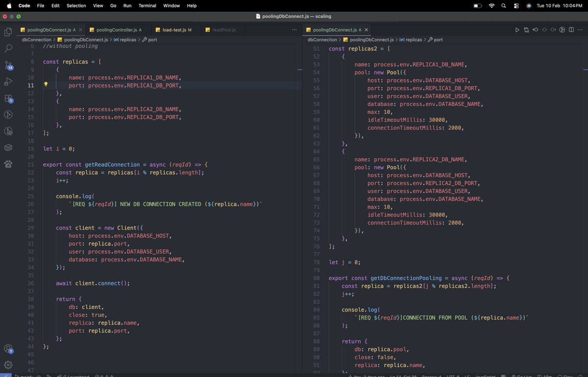Click poolingDbConnect.js in left breadcrumb
The width and height of the screenshot is (588, 377).
[x=82, y=40]
